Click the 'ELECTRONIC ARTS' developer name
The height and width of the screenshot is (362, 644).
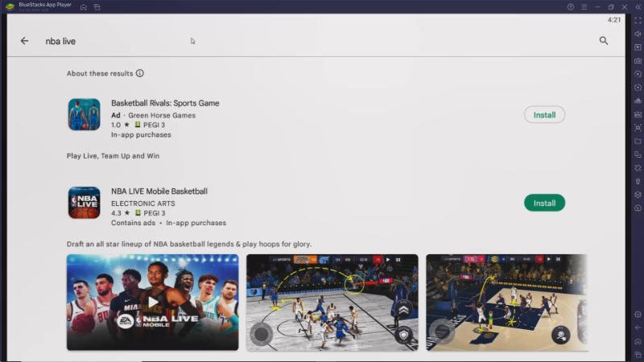pos(143,204)
